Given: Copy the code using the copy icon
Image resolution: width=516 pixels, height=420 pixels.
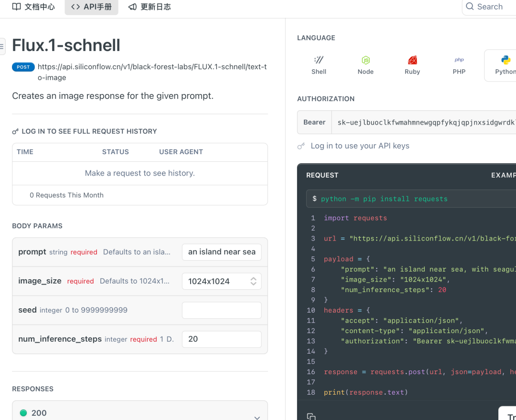Looking at the screenshot, I should pos(311,416).
